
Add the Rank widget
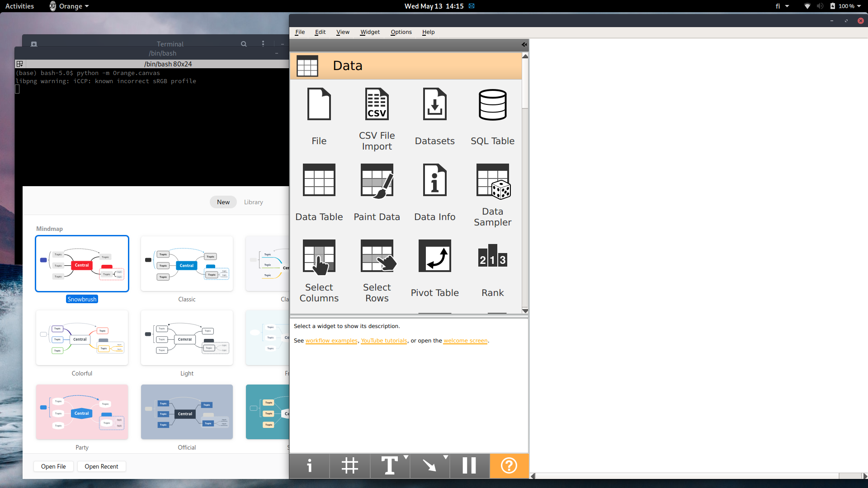click(x=492, y=267)
